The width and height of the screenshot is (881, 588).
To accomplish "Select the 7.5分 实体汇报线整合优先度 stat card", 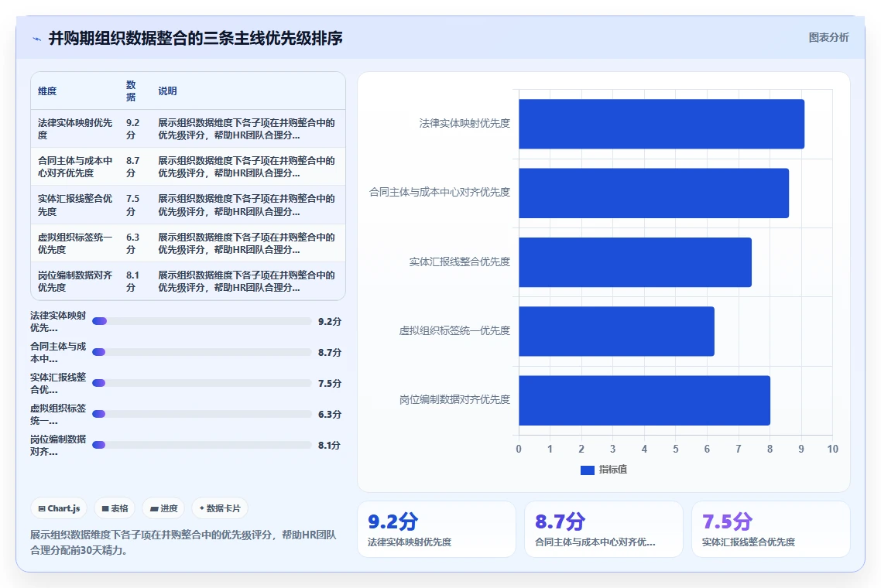I will pos(771,529).
